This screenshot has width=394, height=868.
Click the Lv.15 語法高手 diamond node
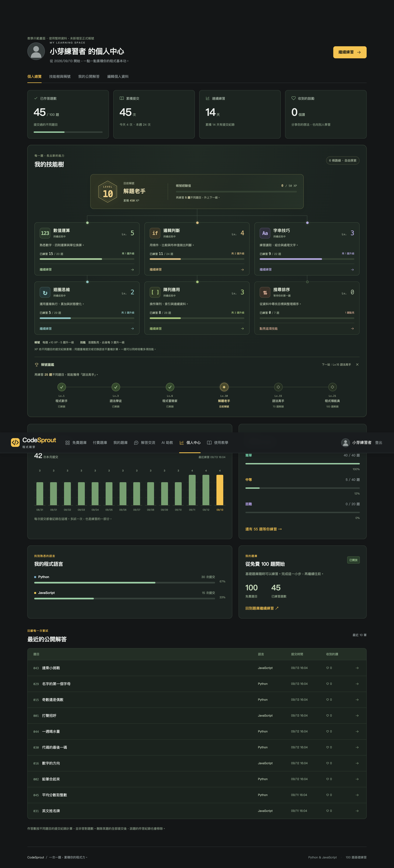[278, 387]
